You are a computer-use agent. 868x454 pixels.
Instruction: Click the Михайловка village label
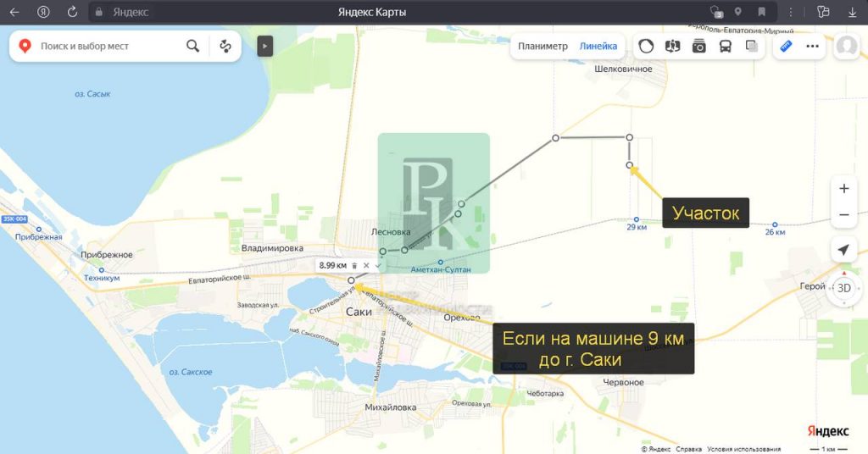pyautogui.click(x=391, y=407)
